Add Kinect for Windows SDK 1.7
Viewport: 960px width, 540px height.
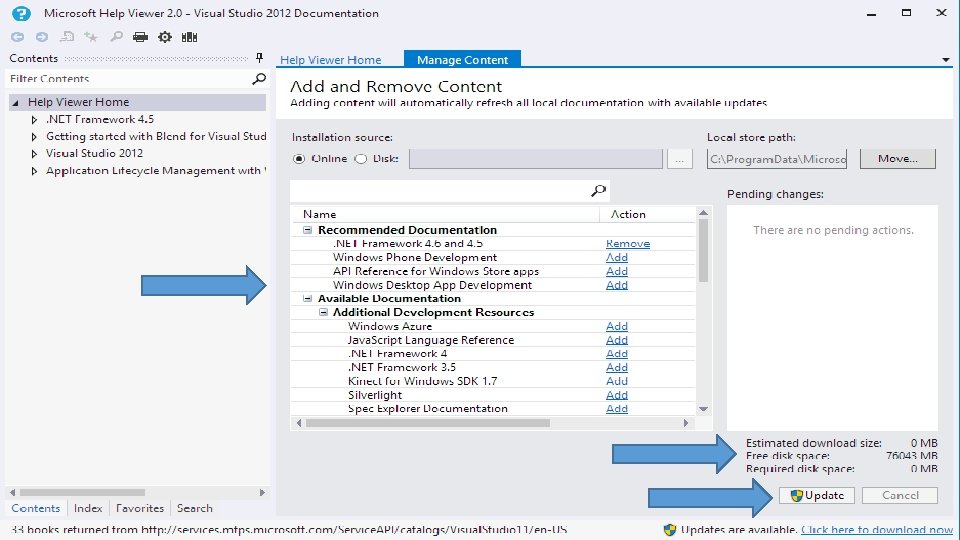click(617, 381)
